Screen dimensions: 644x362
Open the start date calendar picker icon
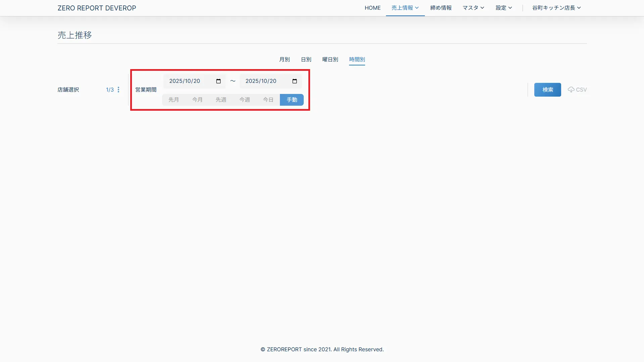(x=218, y=81)
